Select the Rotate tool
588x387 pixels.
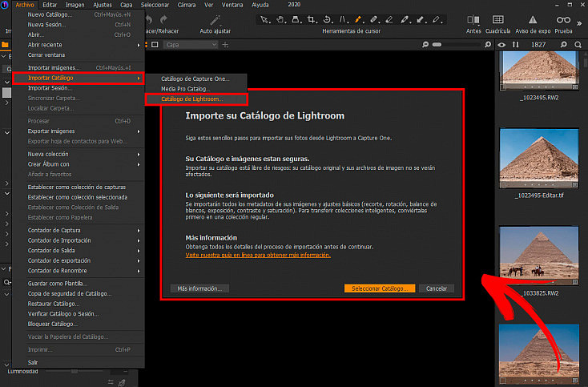pos(327,19)
